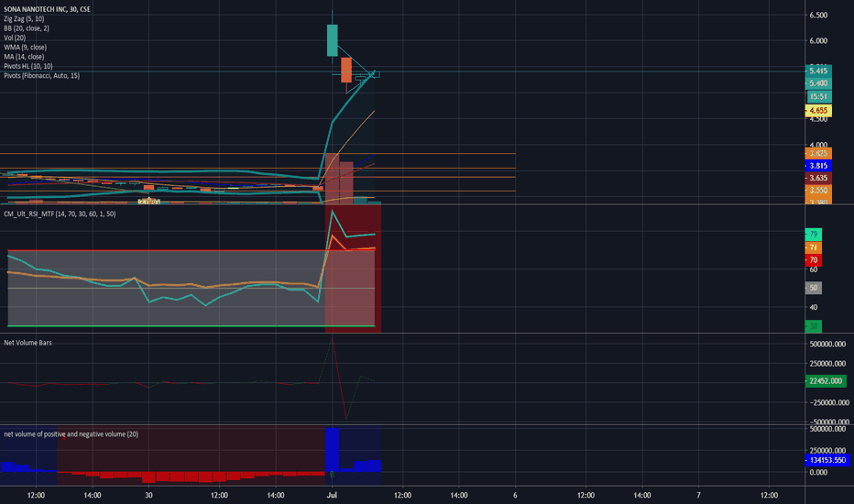
Task: Click the dark red 3.635 price tag
Action: 818,178
